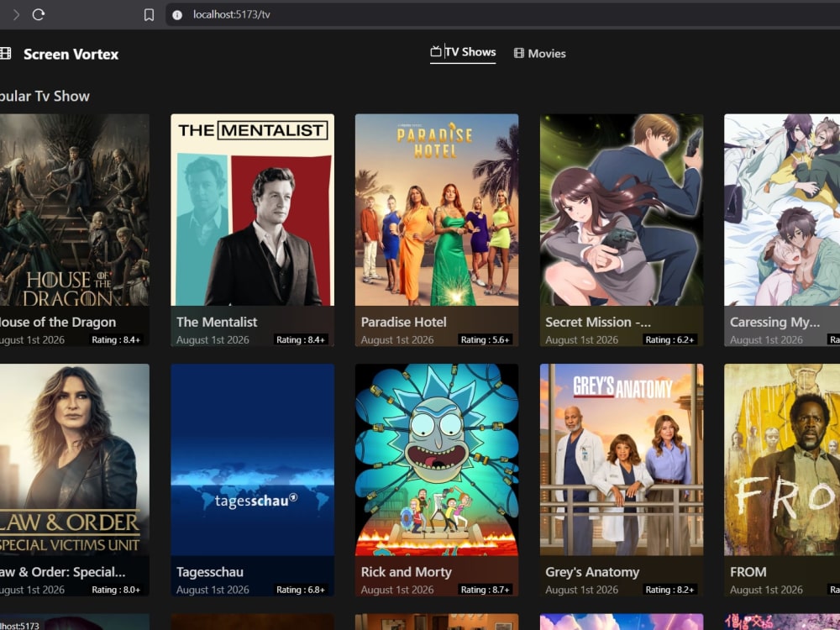Click the title text 'Paradise Hotel'
Image resolution: width=840 pixels, height=630 pixels.
point(403,322)
